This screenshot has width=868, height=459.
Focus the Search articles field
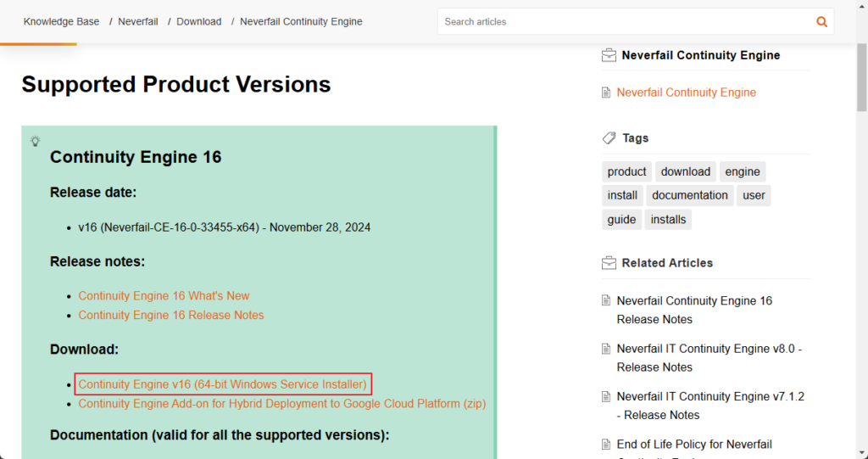[626, 21]
